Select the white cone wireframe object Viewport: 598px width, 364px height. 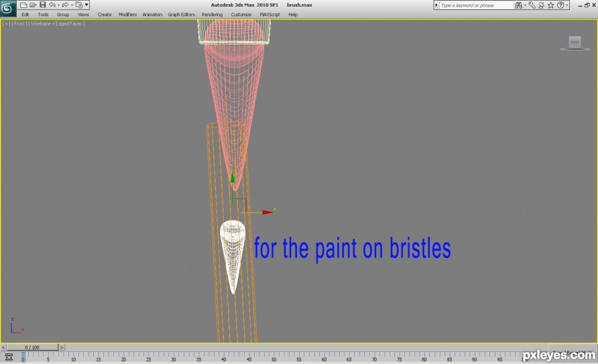click(x=233, y=255)
